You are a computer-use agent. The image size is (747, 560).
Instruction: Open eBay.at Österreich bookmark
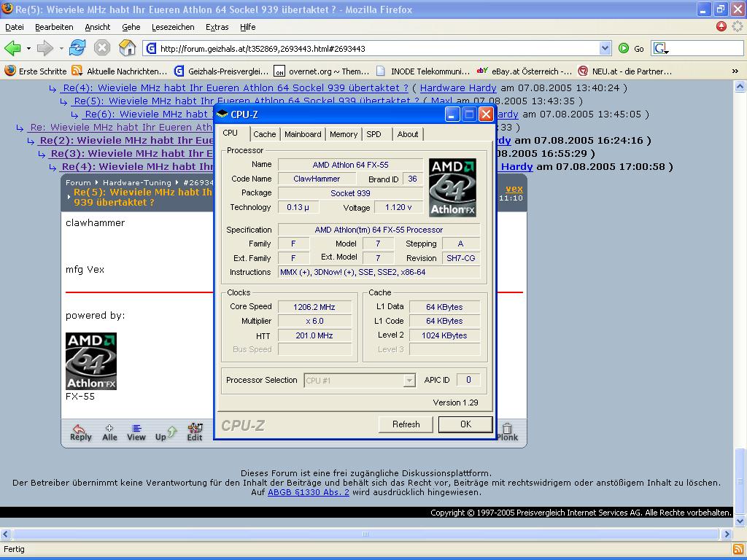[525, 71]
